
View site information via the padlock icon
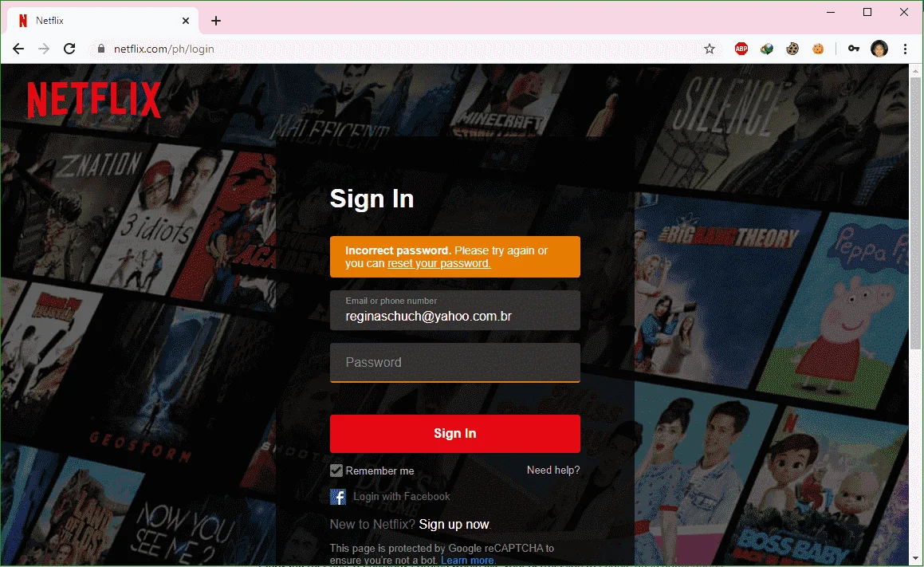[x=101, y=49]
